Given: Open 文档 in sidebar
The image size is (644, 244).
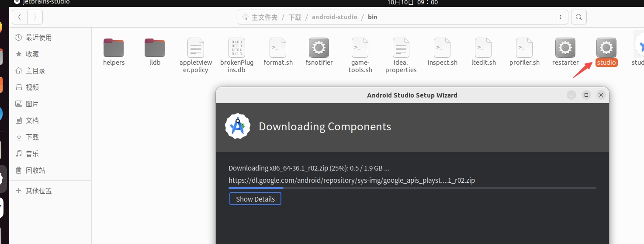Looking at the screenshot, I should 50,121.
